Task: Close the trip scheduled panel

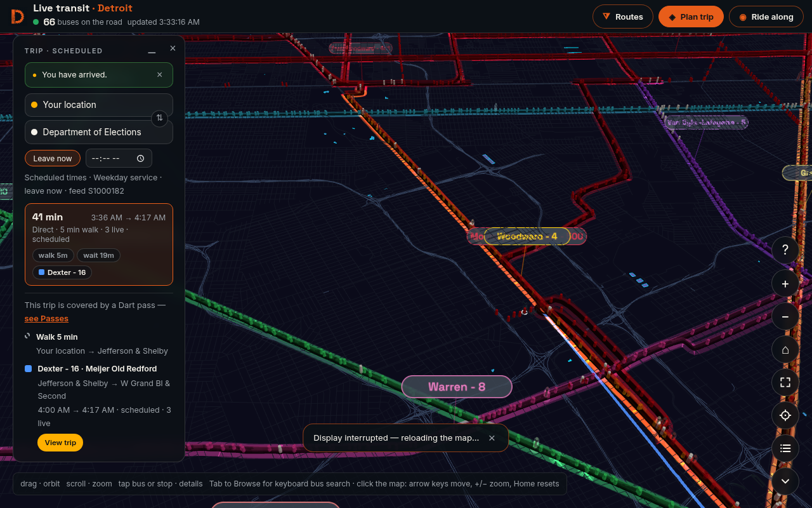Action: 173,48
